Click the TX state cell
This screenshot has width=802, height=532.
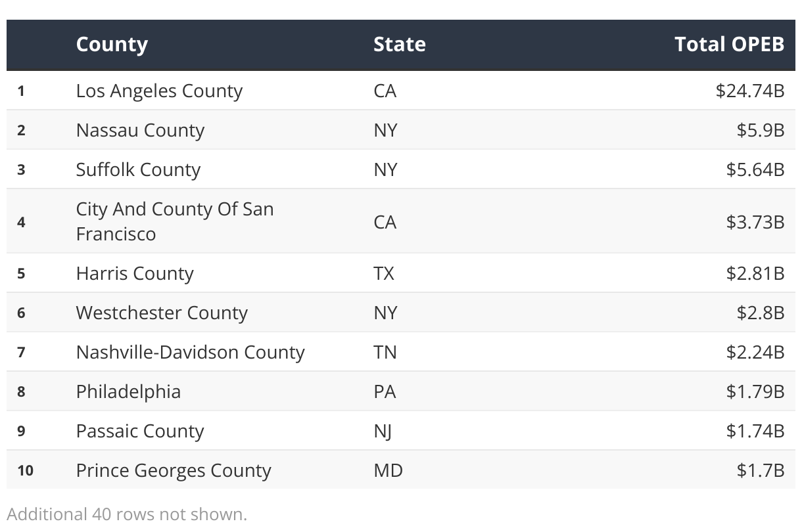(x=384, y=273)
